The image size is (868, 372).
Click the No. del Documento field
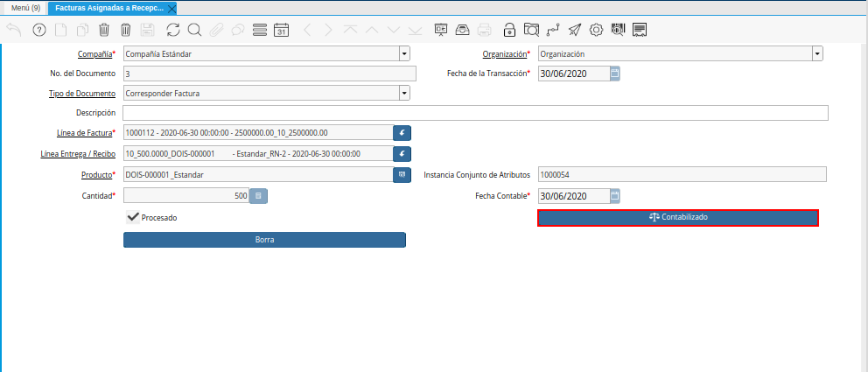point(269,74)
